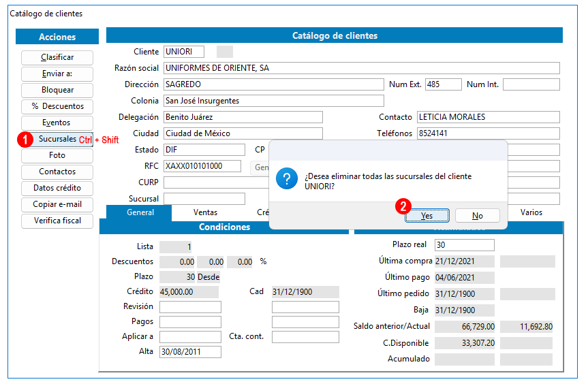The width and height of the screenshot is (588, 386).
Task: Click the Eventos button
Action: (57, 123)
